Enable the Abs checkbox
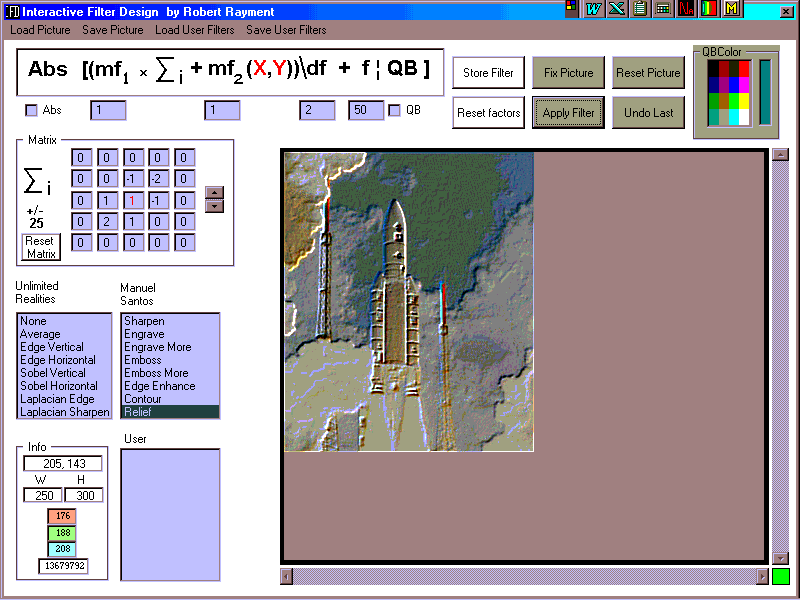800x600 pixels. [x=31, y=110]
